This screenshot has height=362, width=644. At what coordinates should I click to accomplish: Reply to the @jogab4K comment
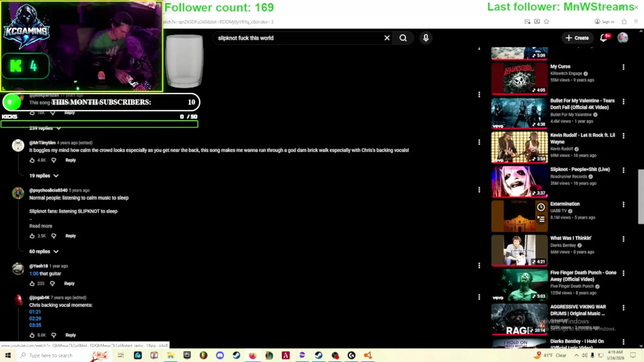[x=70, y=335]
